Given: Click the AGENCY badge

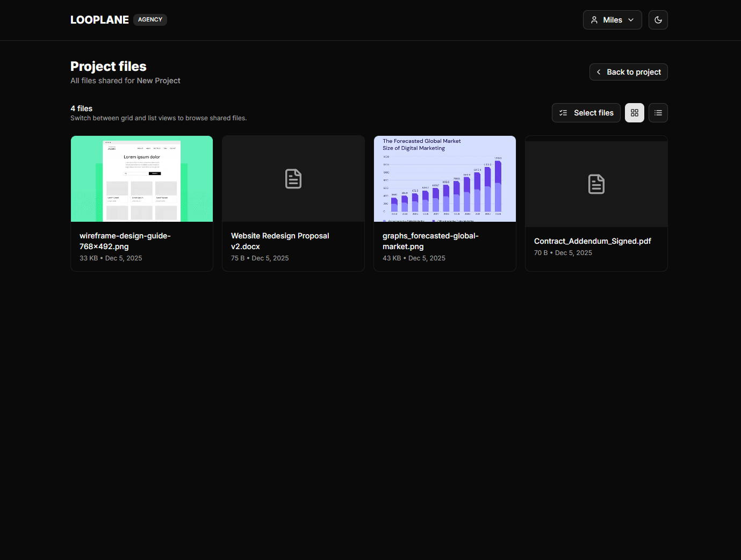Looking at the screenshot, I should 149,19.
